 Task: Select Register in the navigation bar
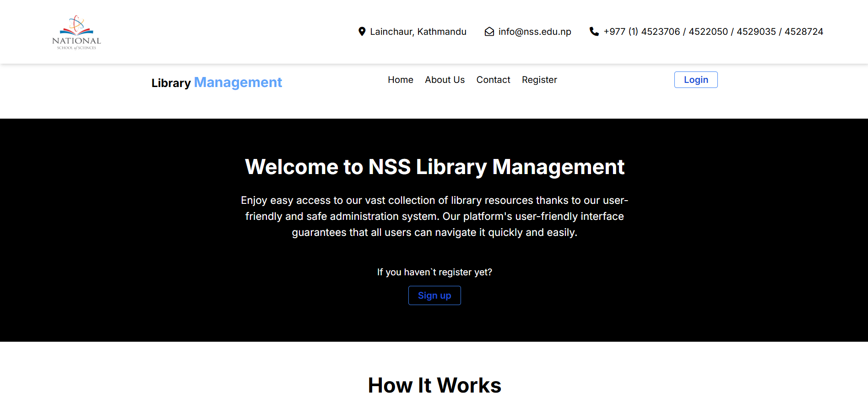[539, 80]
